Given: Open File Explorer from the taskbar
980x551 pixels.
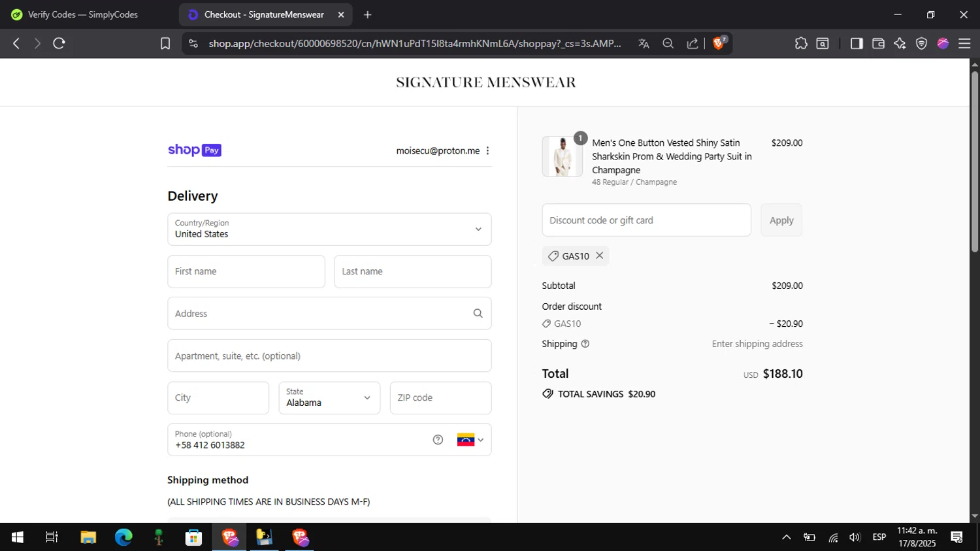Looking at the screenshot, I should pos(88,537).
